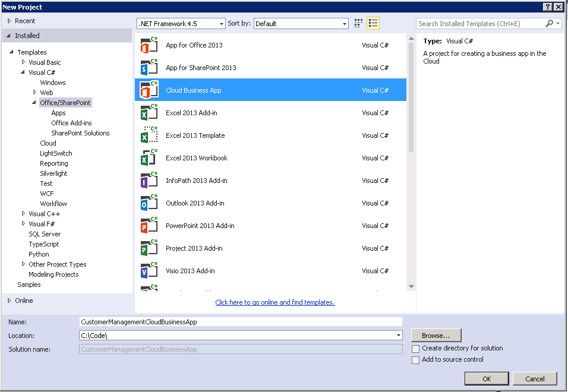Viewport: 568px width, 392px height.
Task: Select the Python tree item
Action: click(39, 254)
